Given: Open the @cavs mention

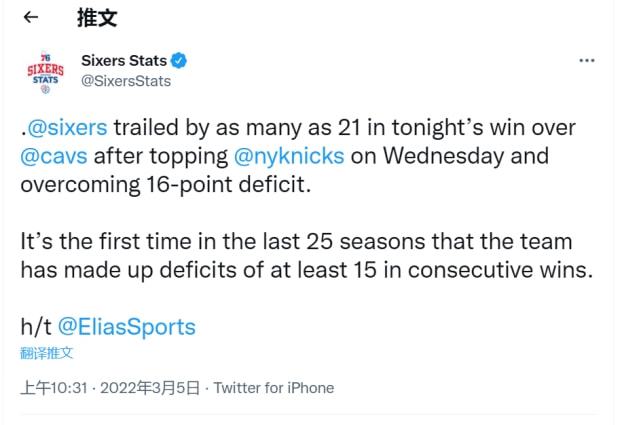Looking at the screenshot, I should [x=54, y=156].
